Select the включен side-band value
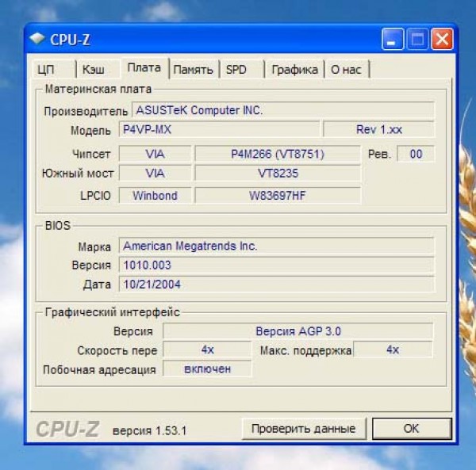The width and height of the screenshot is (476, 470). click(207, 369)
